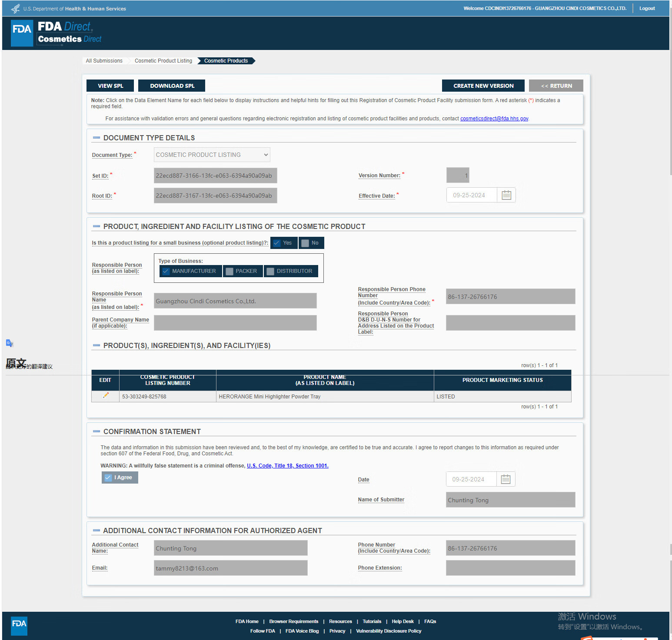The image size is (672, 640).
Task: Click the Google Translate icon on left edge
Action: (10, 343)
